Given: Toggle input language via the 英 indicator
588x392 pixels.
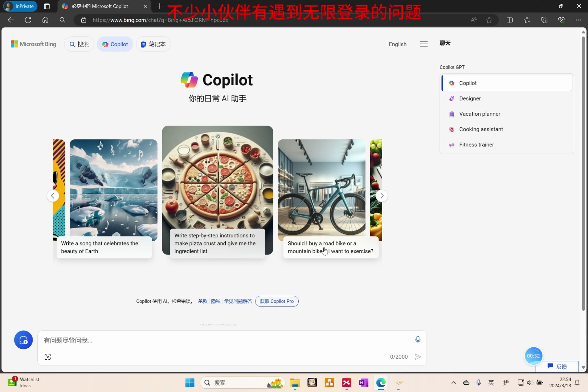Looking at the screenshot, I should coord(491,383).
